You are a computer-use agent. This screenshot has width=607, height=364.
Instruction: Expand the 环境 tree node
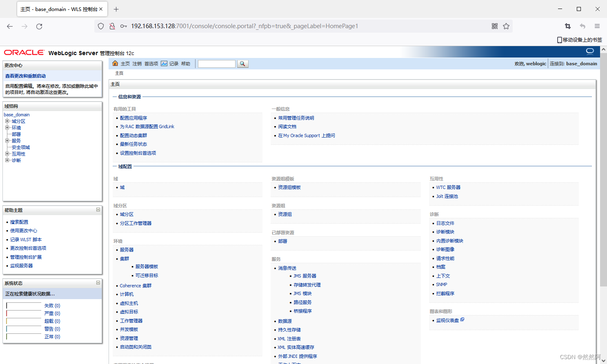(x=7, y=128)
